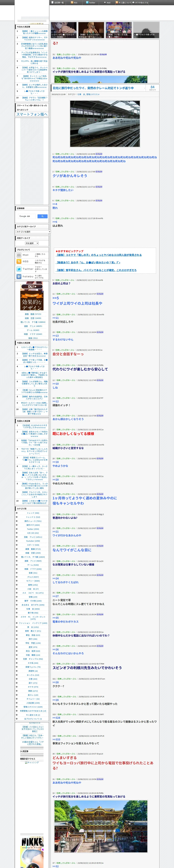Screen dimensions: 174x868
Task: Open category 海外ネタ (2864)
Action: pyautogui.click(x=33, y=525)
